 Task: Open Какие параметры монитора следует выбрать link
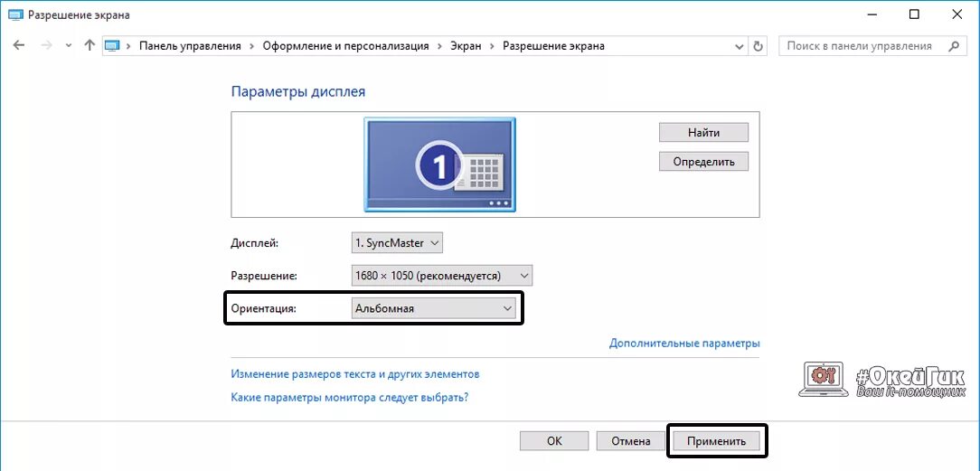350,397
